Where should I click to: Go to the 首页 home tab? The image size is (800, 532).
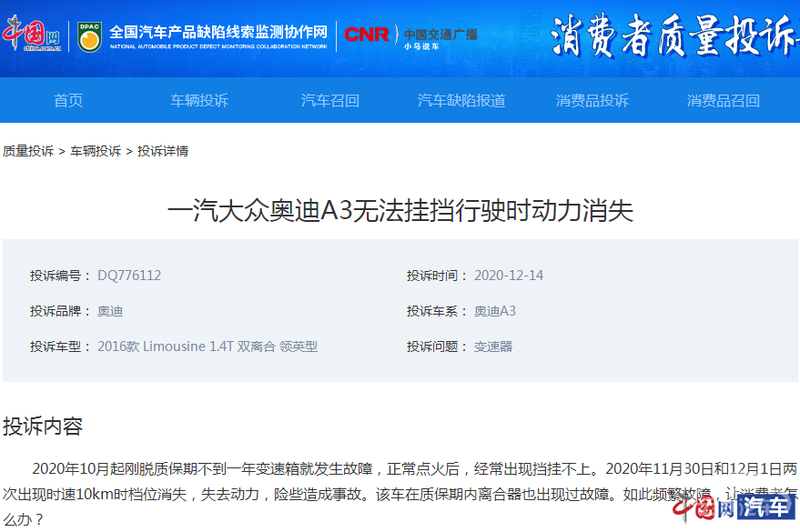click(x=68, y=100)
